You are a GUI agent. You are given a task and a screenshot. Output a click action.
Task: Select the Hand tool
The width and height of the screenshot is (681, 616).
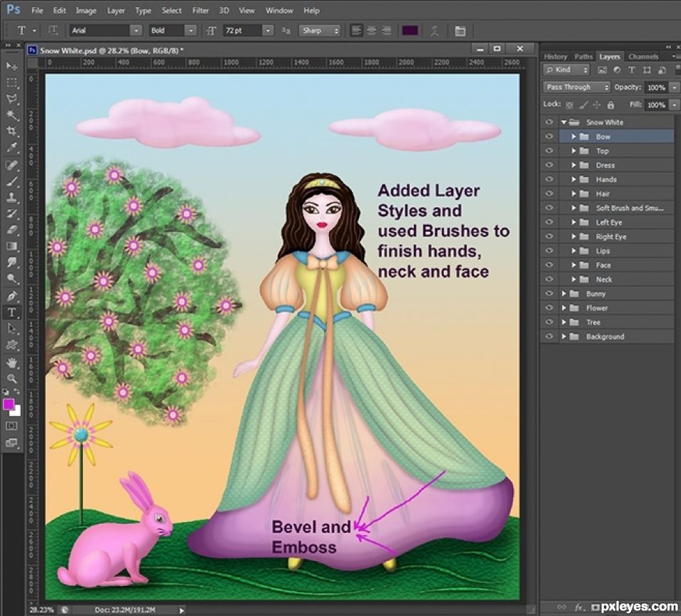pos(11,363)
